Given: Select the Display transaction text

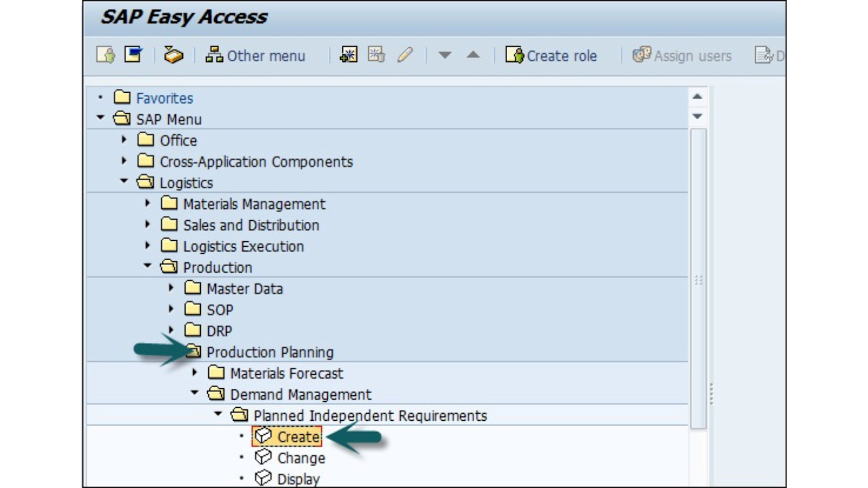Looking at the screenshot, I should (298, 479).
